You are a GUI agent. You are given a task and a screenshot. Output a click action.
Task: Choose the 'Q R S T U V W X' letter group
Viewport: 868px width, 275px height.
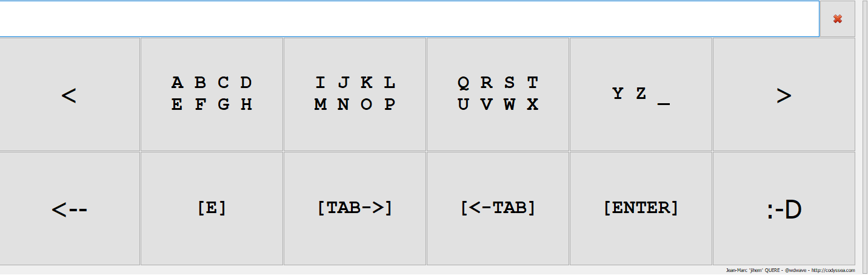click(x=498, y=94)
